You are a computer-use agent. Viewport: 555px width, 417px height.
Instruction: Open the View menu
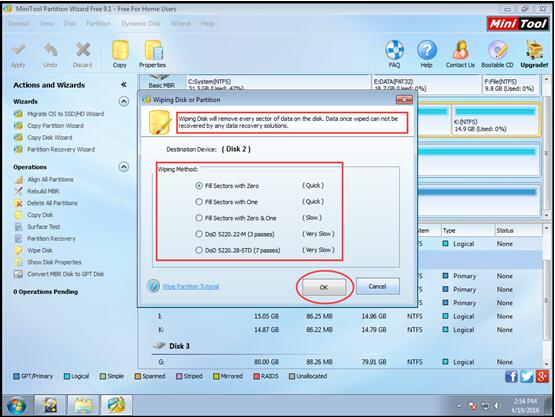tap(46, 24)
